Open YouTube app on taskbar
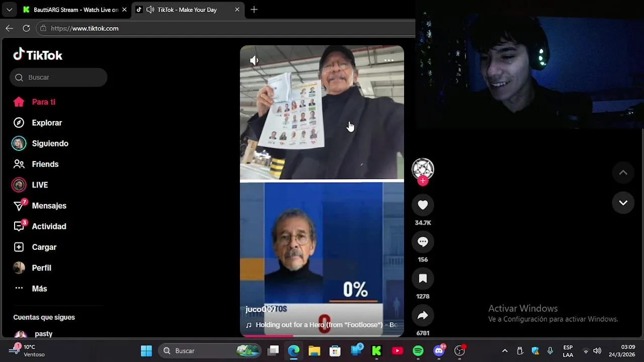644x362 pixels. pyautogui.click(x=397, y=350)
